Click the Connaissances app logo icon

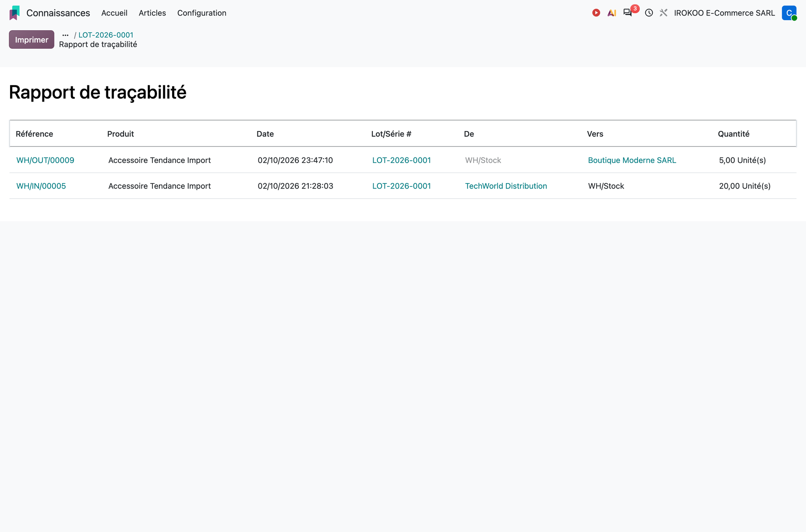pyautogui.click(x=15, y=13)
